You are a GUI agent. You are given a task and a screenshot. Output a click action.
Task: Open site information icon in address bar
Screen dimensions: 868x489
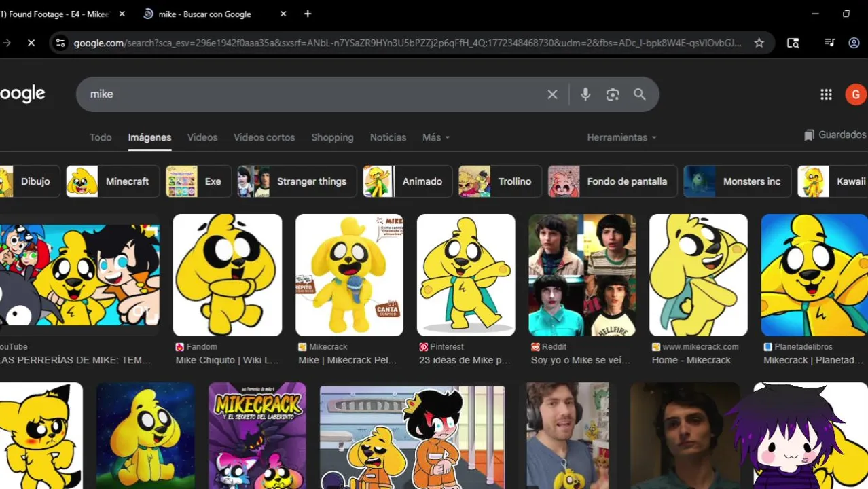pos(60,43)
